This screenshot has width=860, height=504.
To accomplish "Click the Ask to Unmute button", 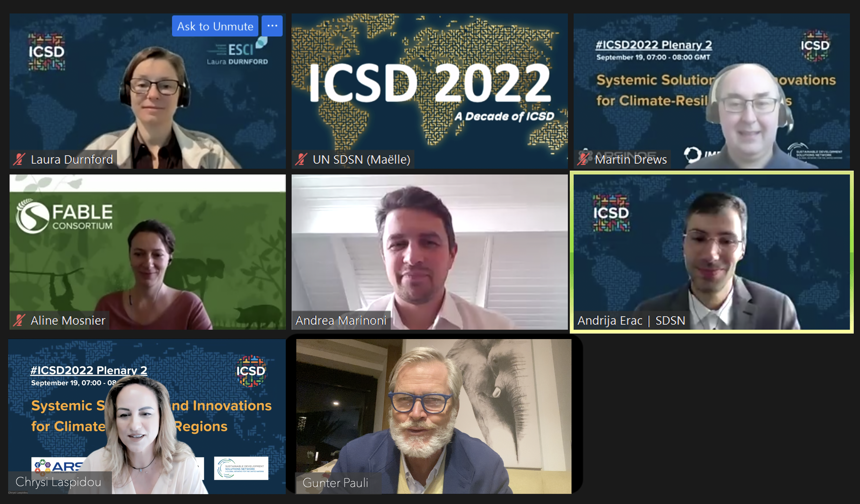I will pyautogui.click(x=215, y=26).
